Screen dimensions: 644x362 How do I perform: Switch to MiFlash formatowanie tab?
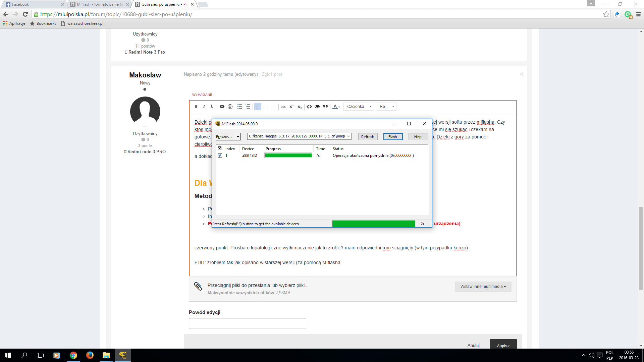(x=99, y=4)
